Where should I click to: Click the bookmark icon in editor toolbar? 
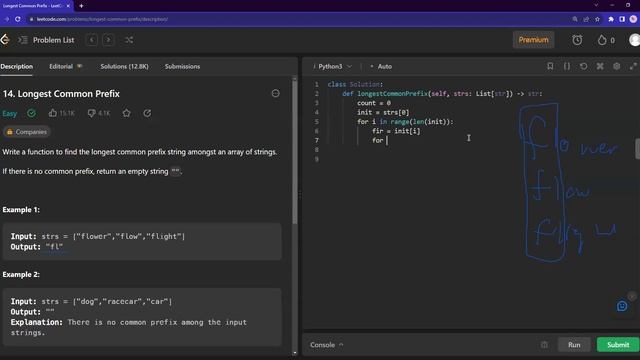point(550,66)
